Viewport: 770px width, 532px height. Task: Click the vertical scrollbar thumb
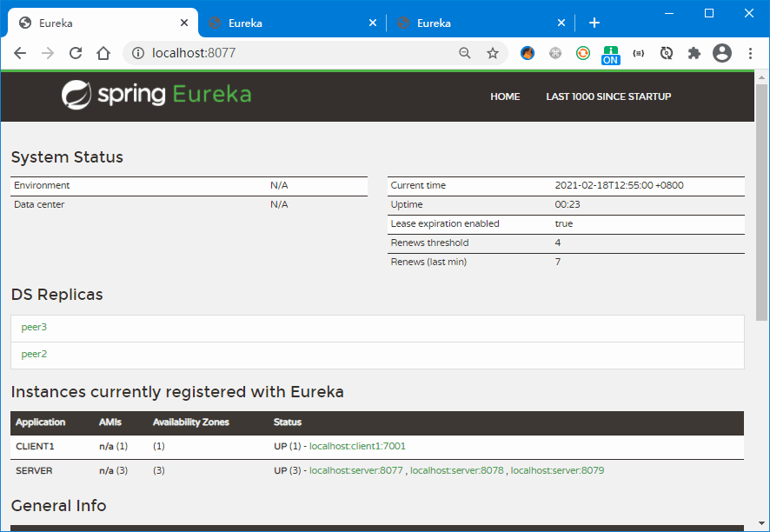[761, 202]
